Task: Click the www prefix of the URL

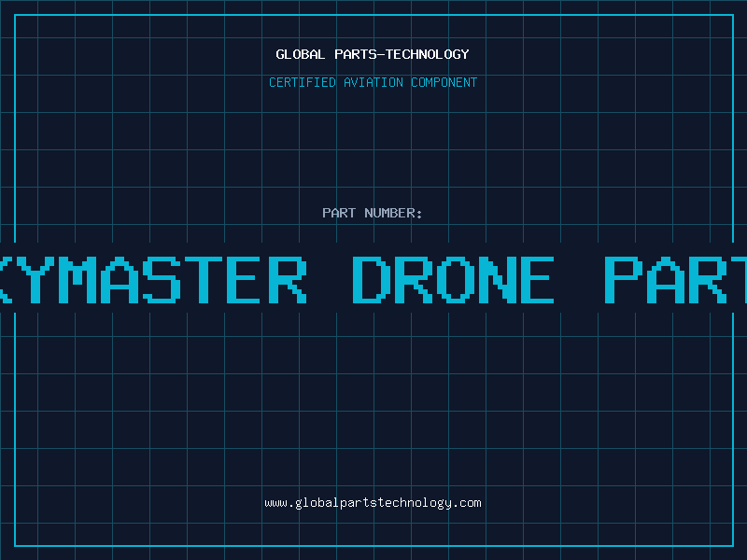Action: 275,503
